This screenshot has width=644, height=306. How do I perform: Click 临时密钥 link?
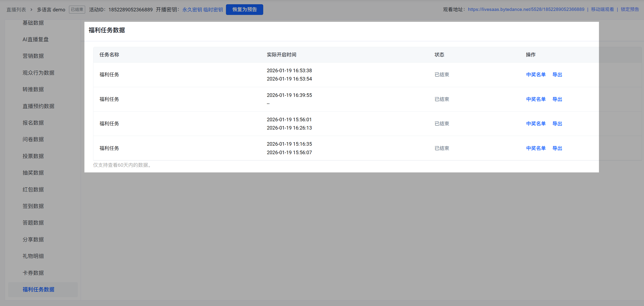[213, 9]
